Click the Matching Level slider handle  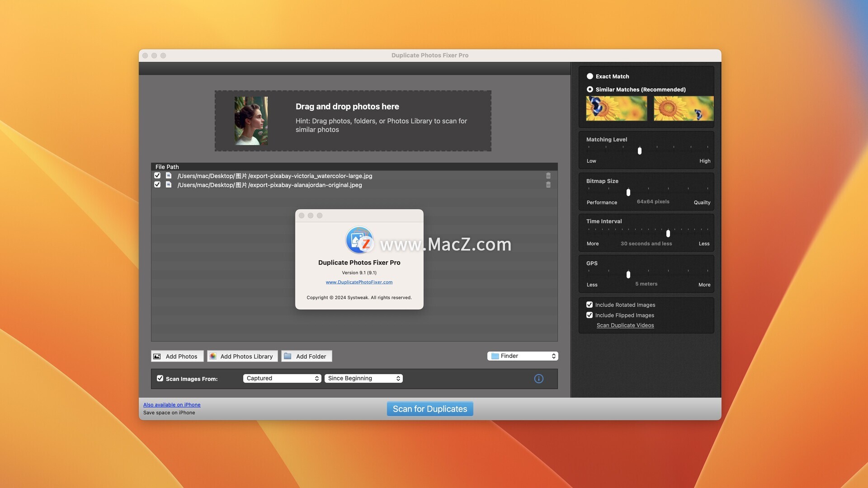pos(640,151)
